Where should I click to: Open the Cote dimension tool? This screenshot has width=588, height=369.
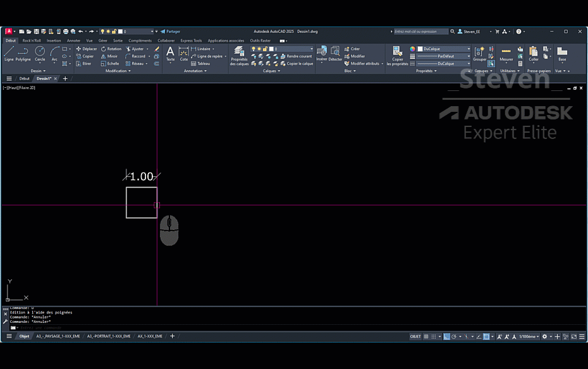(x=184, y=54)
